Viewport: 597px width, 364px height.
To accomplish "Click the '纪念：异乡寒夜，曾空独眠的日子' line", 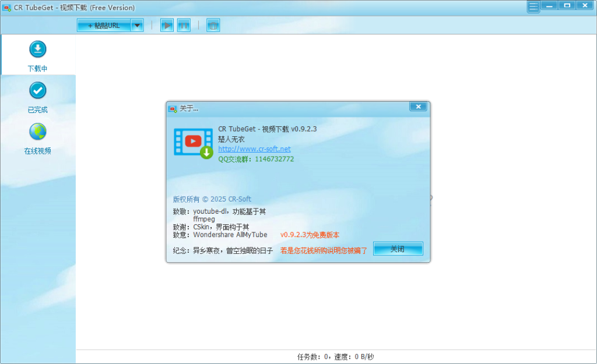I will click(223, 250).
